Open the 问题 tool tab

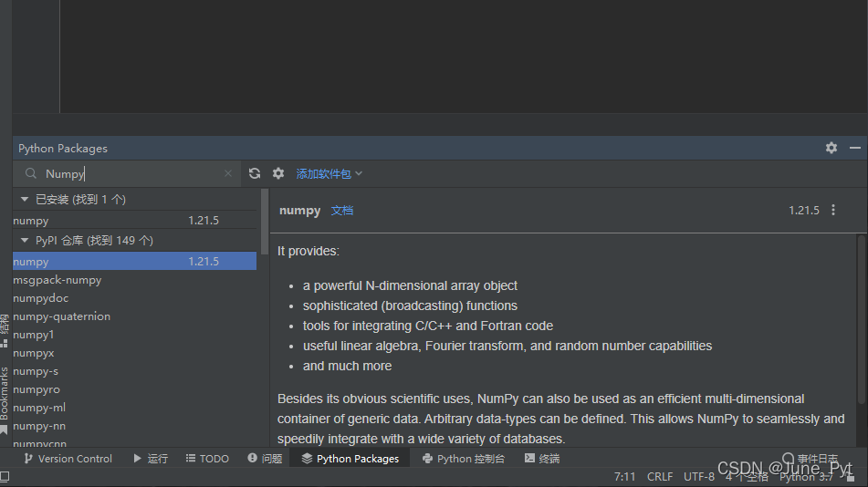click(265, 459)
